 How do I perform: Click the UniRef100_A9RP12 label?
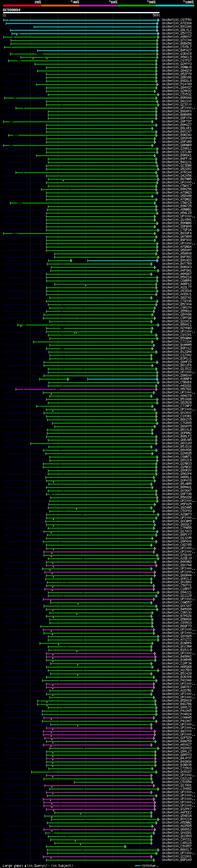click(x=176, y=284)
